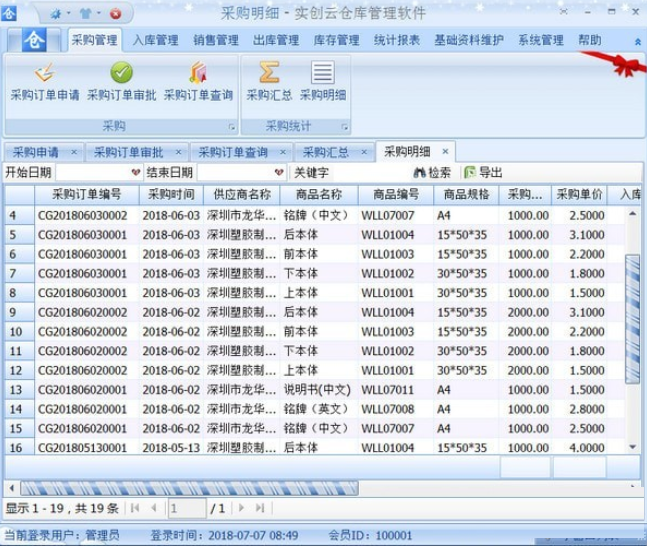Open the 开始日期 date picker dropdown
This screenshot has height=546, width=647.
(136, 173)
